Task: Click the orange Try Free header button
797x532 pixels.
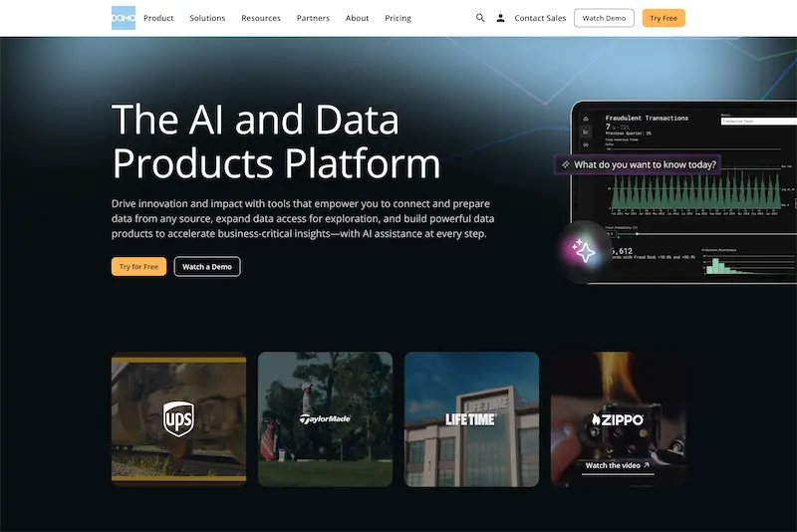Action: [664, 18]
